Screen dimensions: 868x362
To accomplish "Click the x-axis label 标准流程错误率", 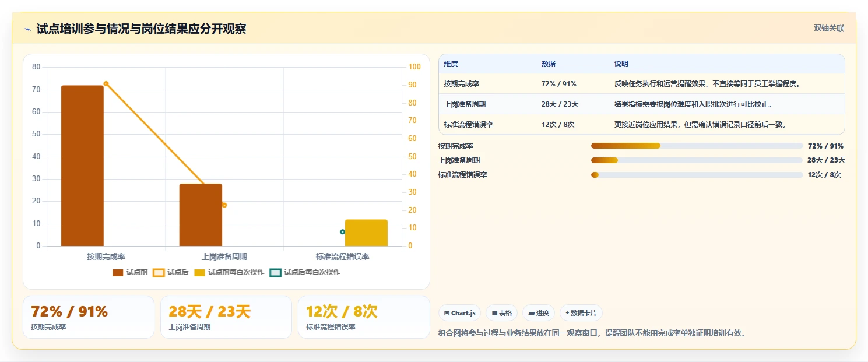I will click(343, 256).
